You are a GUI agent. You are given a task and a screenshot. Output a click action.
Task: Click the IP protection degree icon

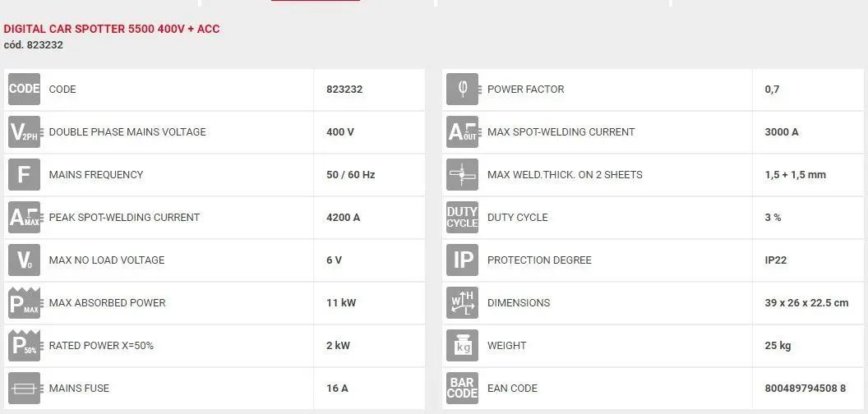(463, 260)
